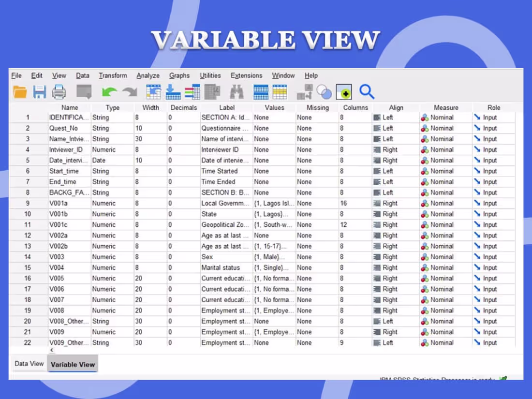Click the left scroll arrow below the table
This screenshot has height=399, width=532.
click(x=52, y=350)
